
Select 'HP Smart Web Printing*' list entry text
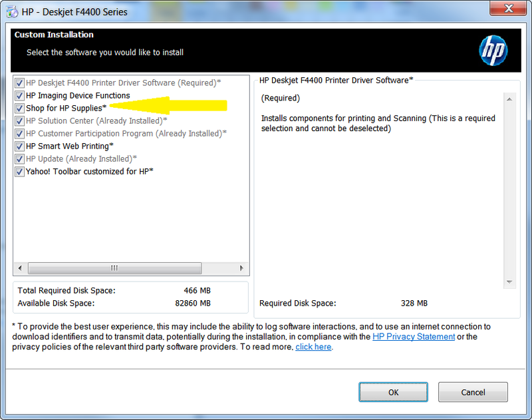(x=70, y=146)
